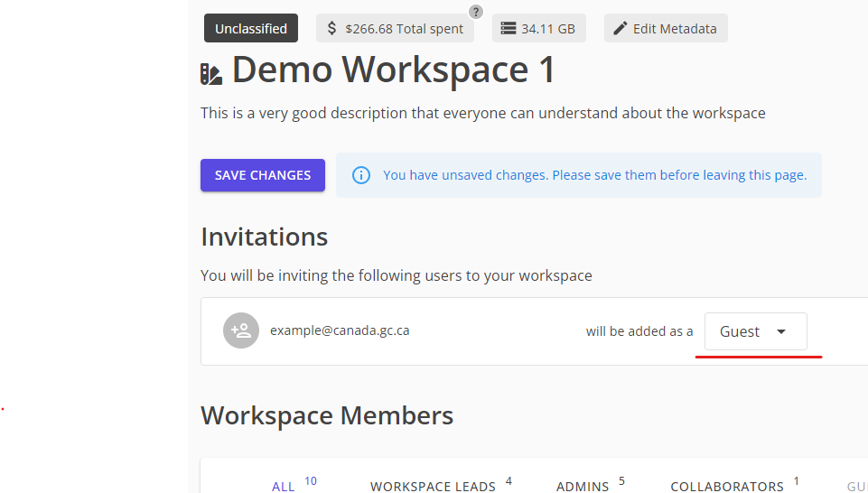The height and width of the screenshot is (493, 868).
Task: Open the ADMINS tab
Action: (x=583, y=487)
